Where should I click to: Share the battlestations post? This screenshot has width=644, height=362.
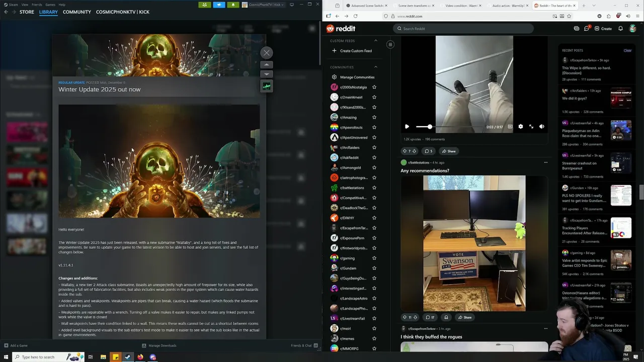pos(464,317)
